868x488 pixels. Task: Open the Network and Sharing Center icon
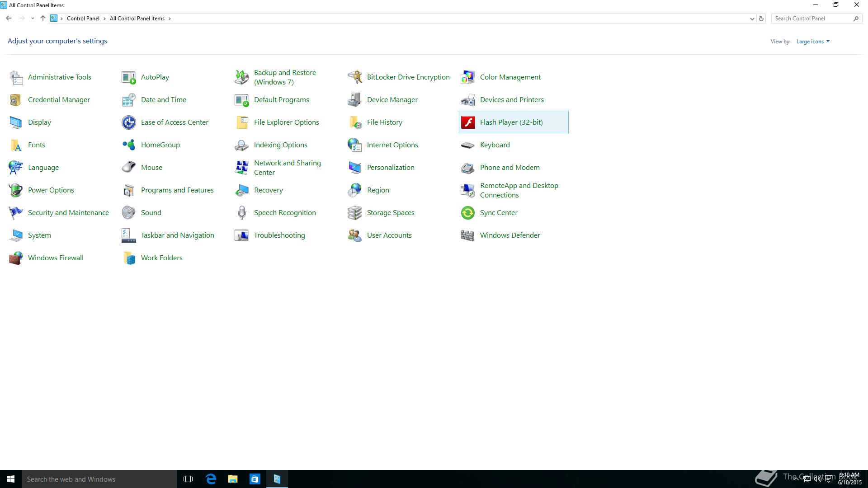[242, 168]
